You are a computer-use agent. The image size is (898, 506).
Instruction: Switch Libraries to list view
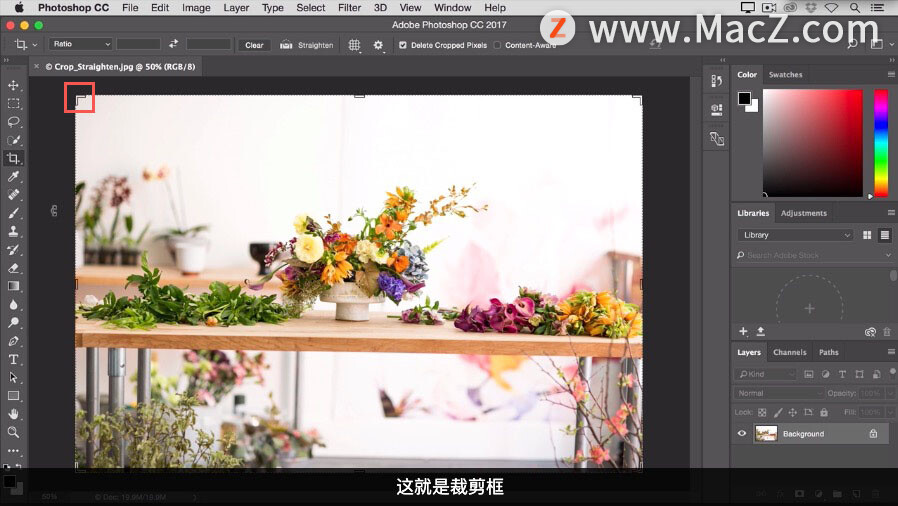tap(885, 235)
